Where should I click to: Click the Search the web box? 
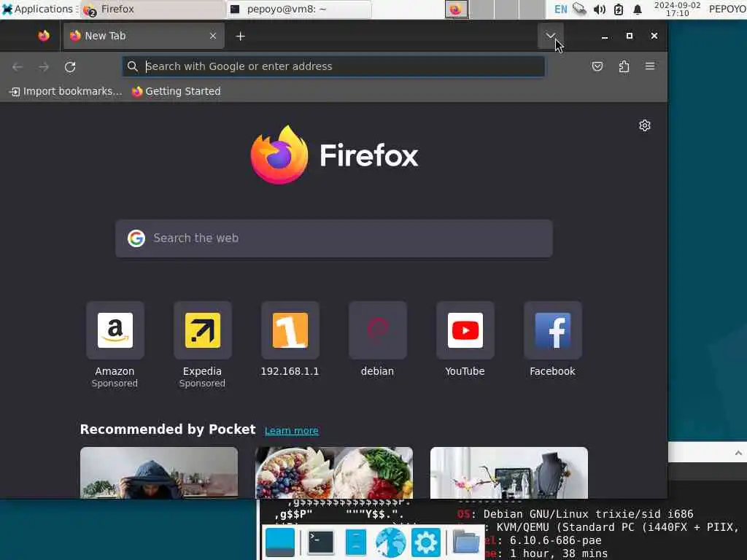pos(334,238)
